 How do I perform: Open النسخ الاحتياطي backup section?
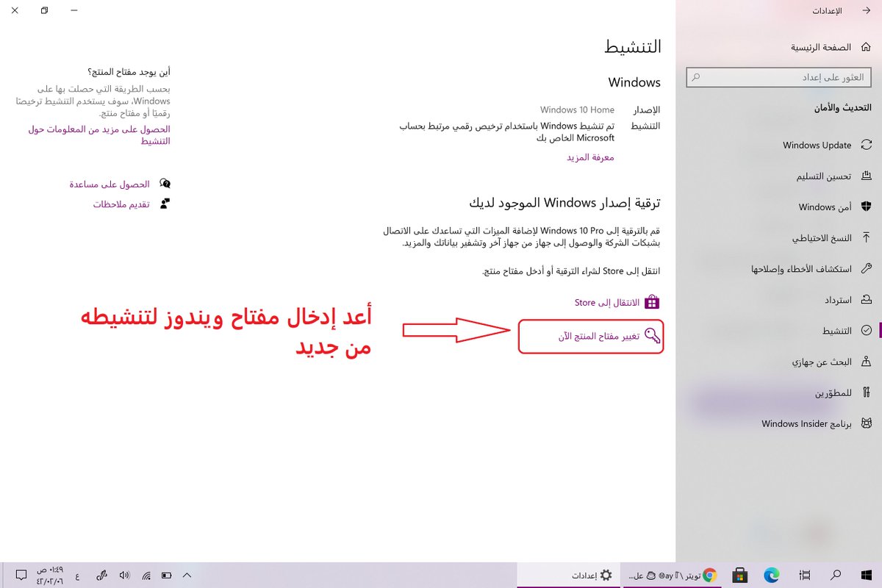pos(832,238)
